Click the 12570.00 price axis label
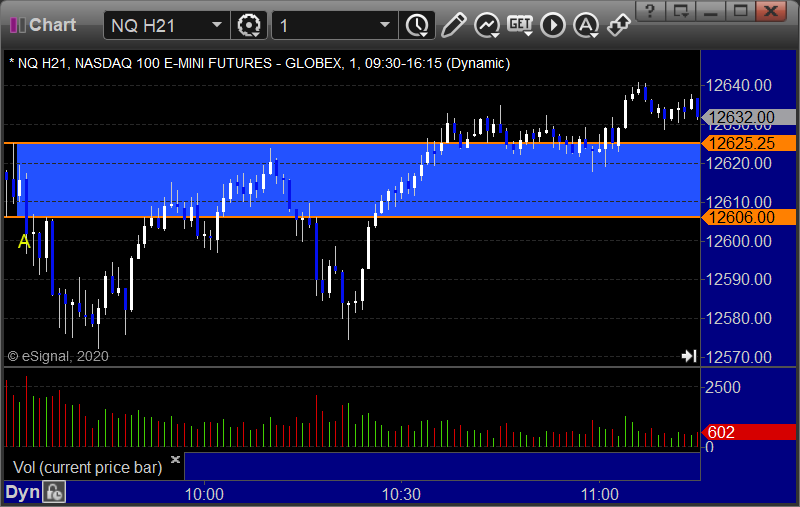800x507 pixels. [x=738, y=357]
